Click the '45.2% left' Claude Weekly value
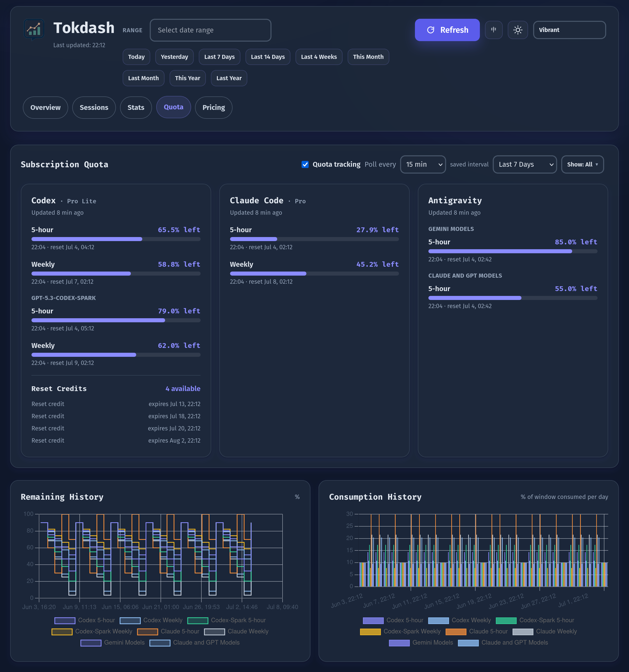The height and width of the screenshot is (672, 629). [x=377, y=264]
